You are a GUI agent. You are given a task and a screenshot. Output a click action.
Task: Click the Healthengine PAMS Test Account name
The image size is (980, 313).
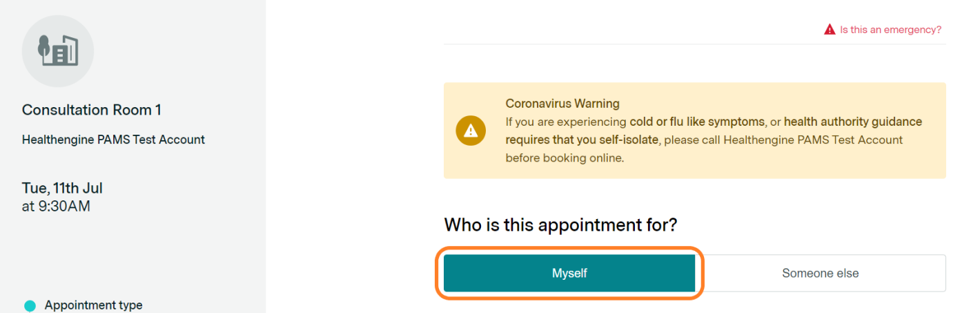[x=113, y=140]
